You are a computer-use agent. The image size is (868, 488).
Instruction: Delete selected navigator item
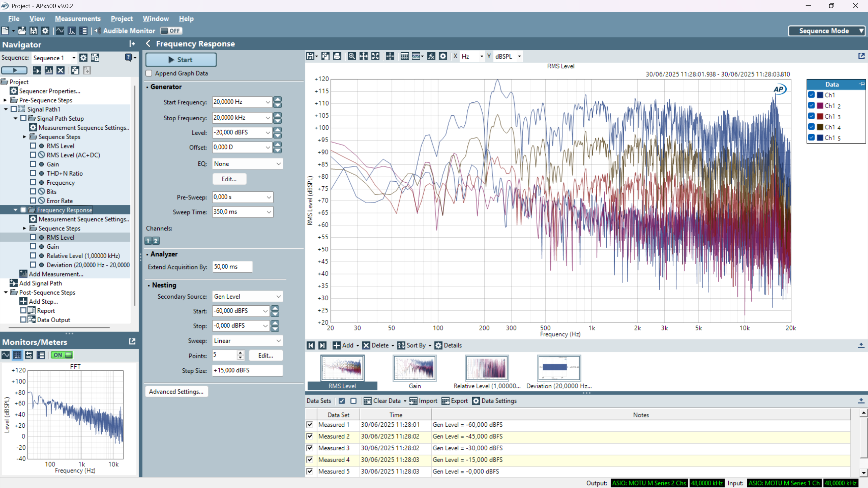point(60,70)
